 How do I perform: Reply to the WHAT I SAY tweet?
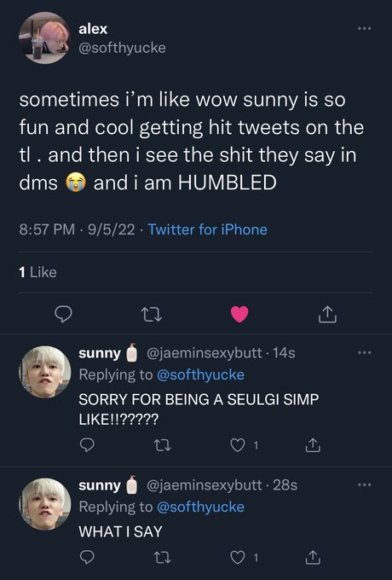point(87,557)
